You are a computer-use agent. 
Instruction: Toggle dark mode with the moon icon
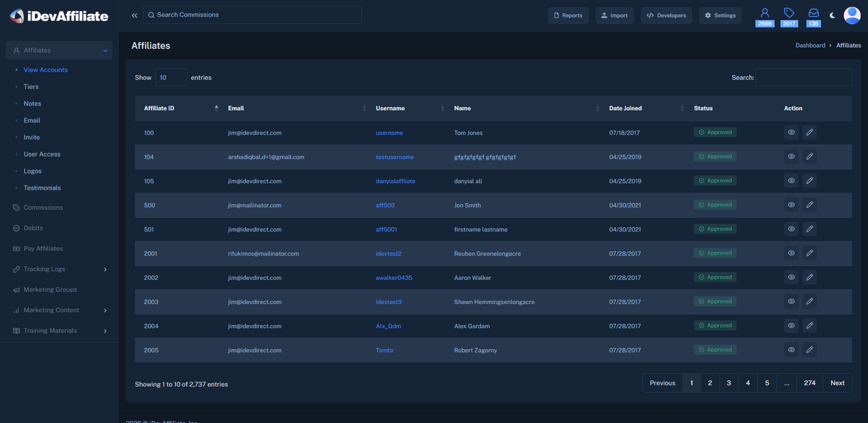[832, 15]
